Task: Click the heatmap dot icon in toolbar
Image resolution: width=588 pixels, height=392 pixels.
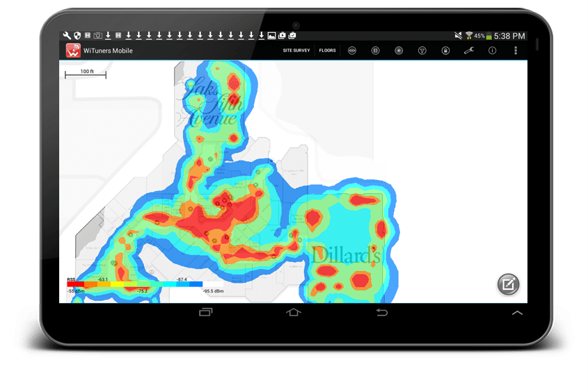Action: click(x=399, y=51)
